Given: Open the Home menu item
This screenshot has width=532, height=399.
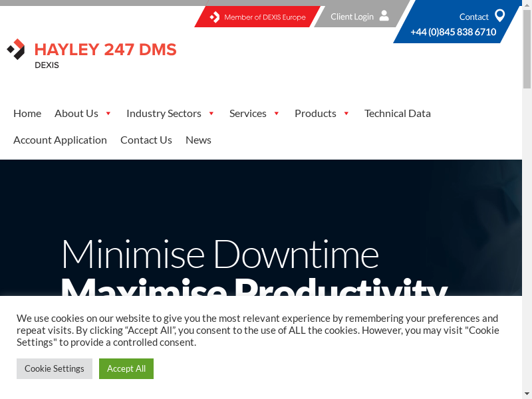Looking at the screenshot, I should [x=27, y=113].
